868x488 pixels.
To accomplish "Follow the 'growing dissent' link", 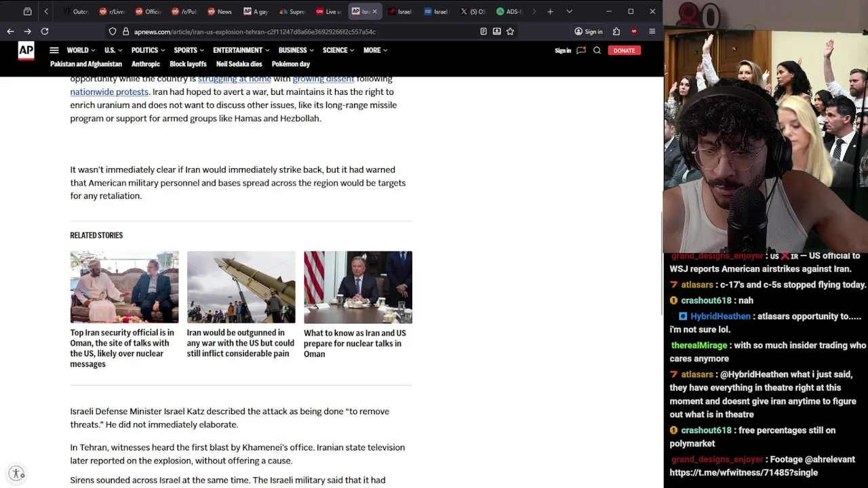I will (323, 79).
